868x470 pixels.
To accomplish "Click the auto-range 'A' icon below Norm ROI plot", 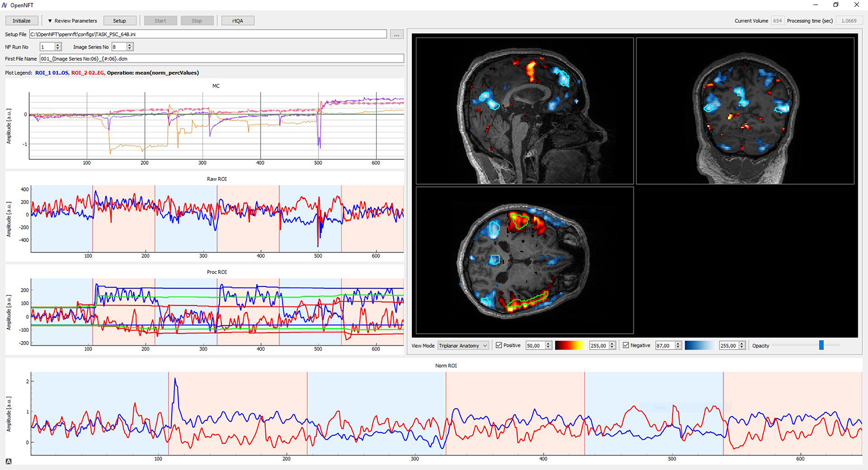I will point(9,461).
